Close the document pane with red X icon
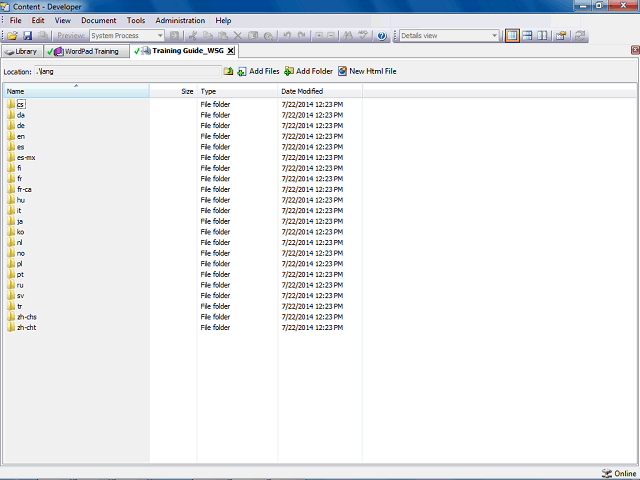 [x=635, y=50]
